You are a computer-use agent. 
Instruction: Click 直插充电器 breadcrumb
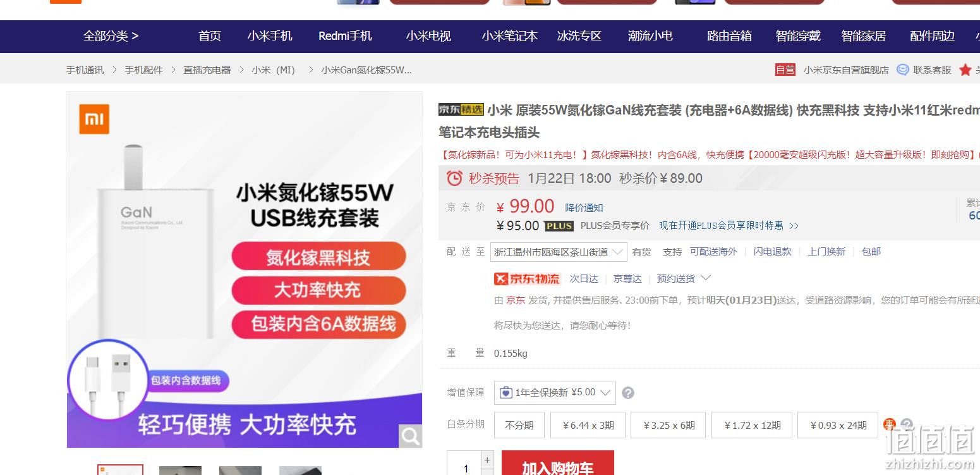207,70
